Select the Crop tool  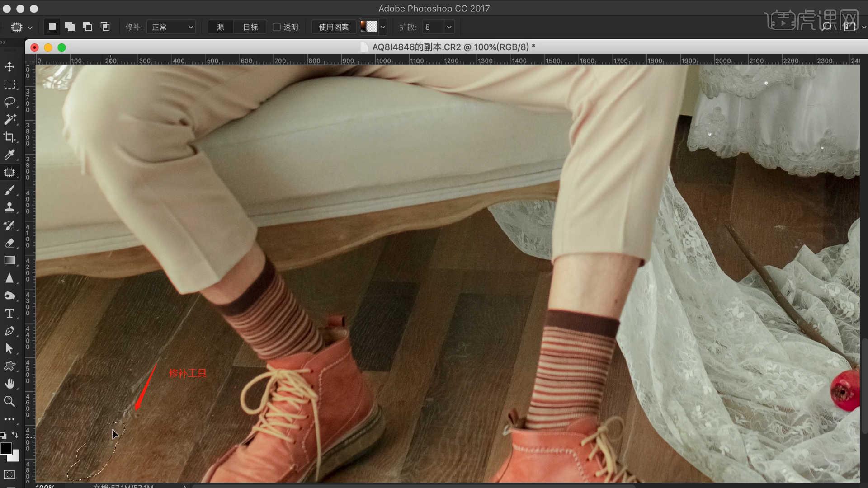9,137
